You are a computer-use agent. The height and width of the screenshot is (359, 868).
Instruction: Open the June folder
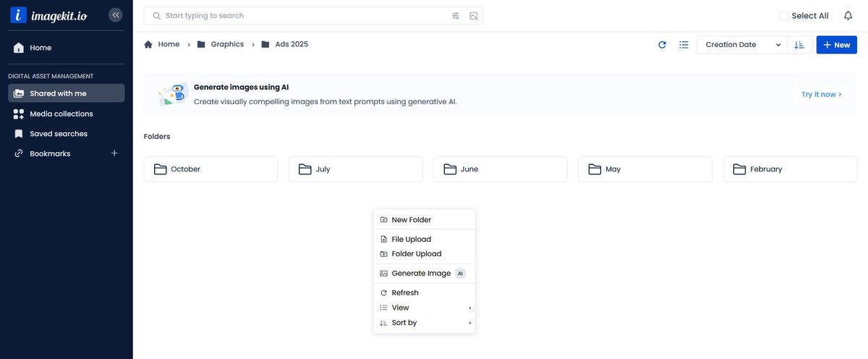[501, 169]
